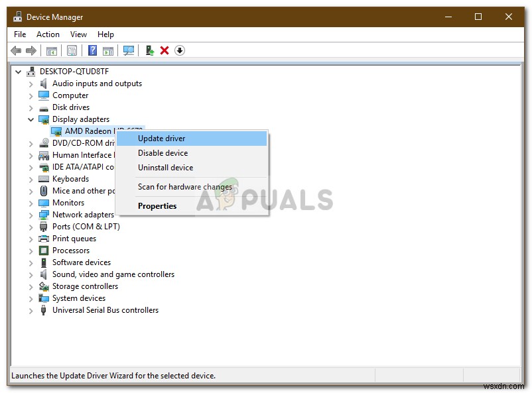Select the Processors tree item
The image size is (532, 393).
(71, 251)
